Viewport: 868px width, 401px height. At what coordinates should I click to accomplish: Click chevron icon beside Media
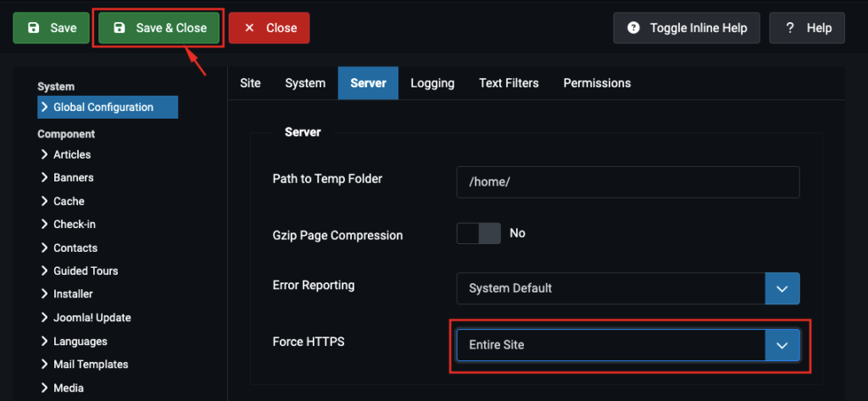pyautogui.click(x=45, y=387)
